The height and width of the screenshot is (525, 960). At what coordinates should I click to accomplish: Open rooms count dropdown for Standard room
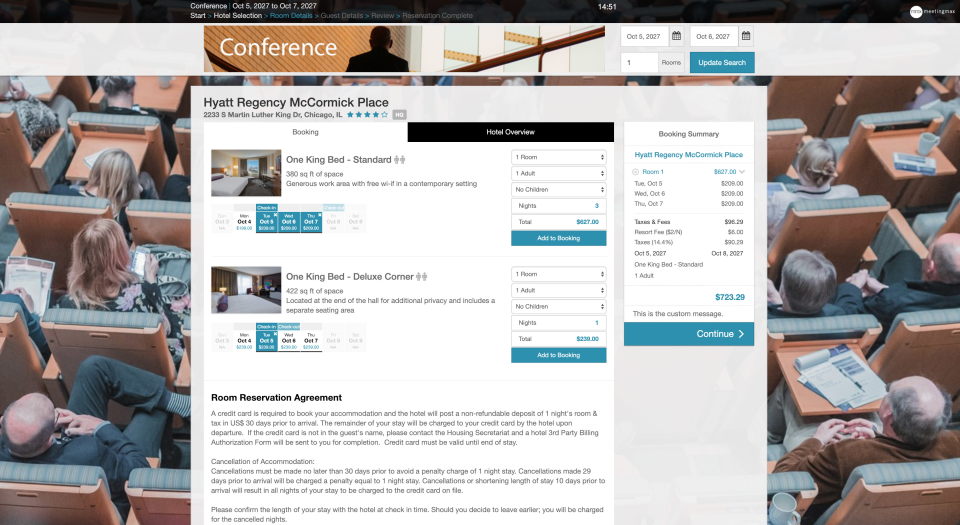coord(558,157)
